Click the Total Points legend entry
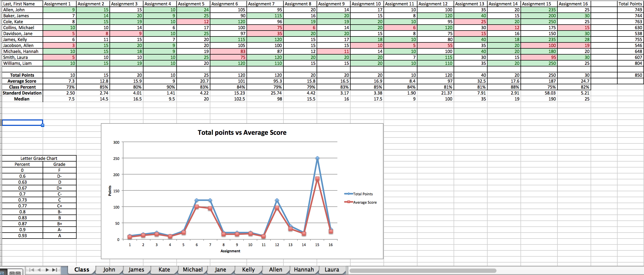 point(363,194)
